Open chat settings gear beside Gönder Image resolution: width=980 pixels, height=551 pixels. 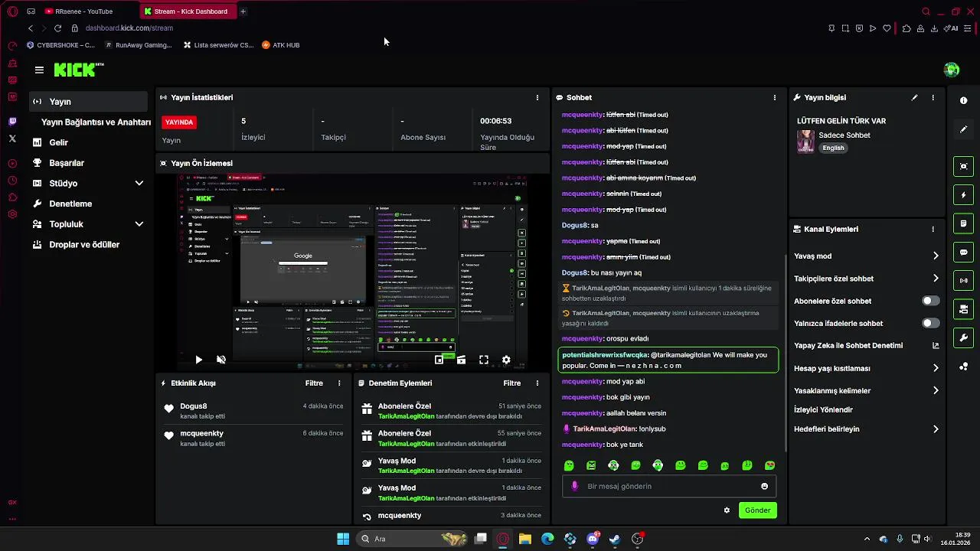tap(727, 510)
